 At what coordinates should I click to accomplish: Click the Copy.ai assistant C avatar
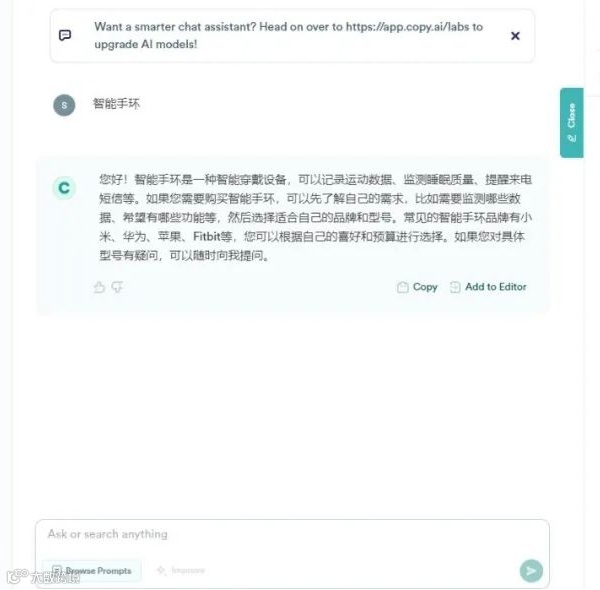click(x=64, y=188)
